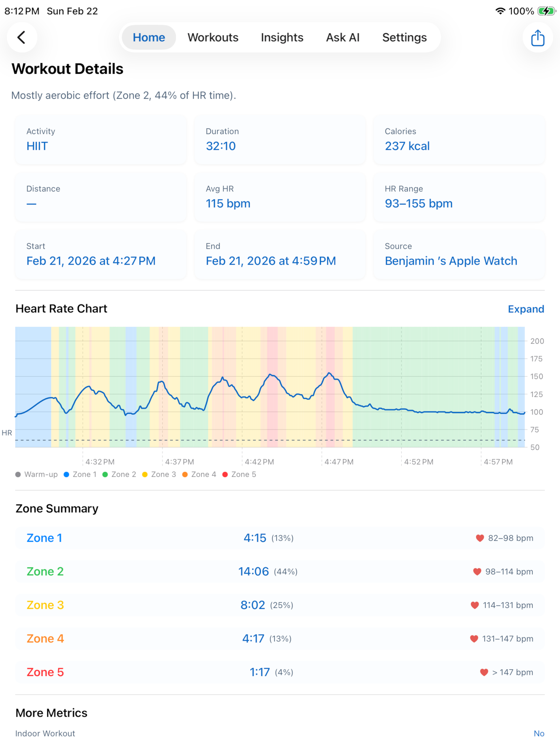Tap the back chevron arrow
Image resolution: width=560 pixels, height=747 pixels.
[22, 37]
